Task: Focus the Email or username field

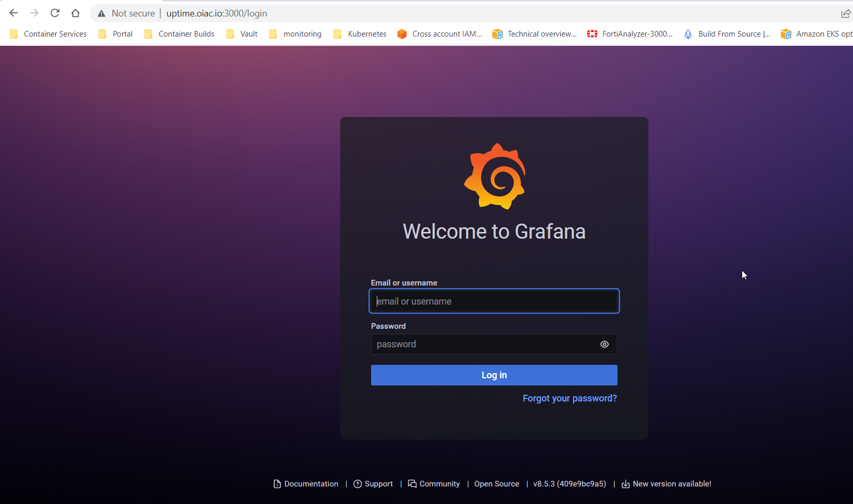Action: [494, 301]
